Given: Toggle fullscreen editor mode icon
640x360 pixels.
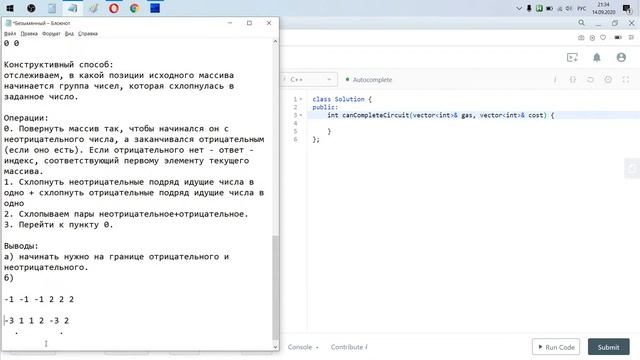Looking at the screenshot, I should (x=626, y=80).
